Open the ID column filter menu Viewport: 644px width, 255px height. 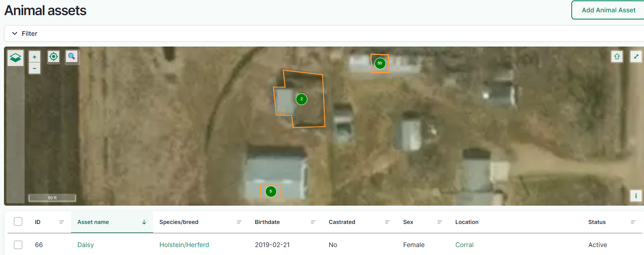(x=62, y=222)
